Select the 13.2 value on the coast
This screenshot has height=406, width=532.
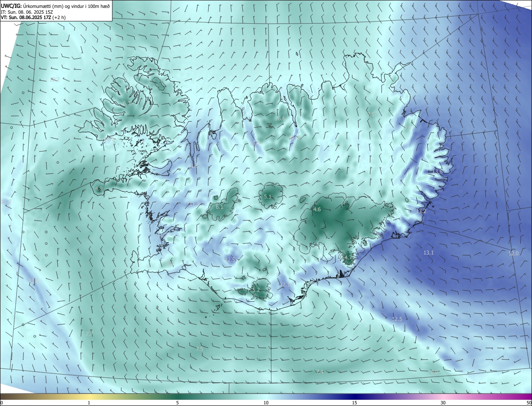pos(421,211)
